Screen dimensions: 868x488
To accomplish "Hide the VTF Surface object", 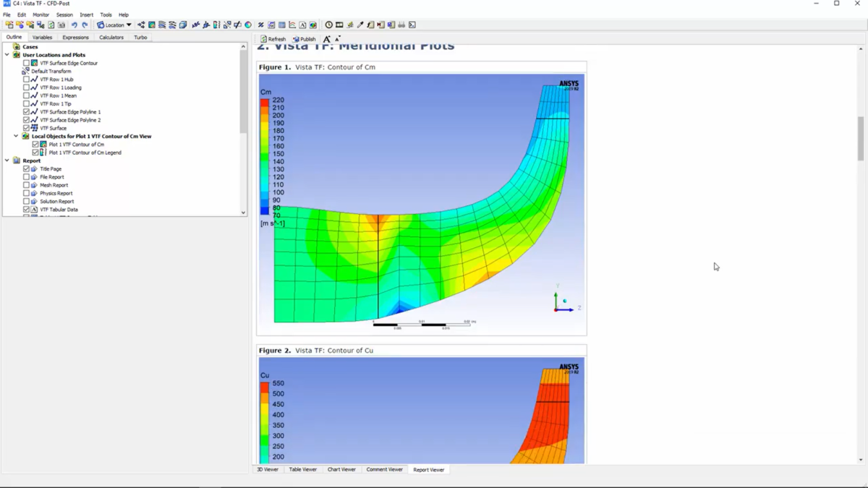I will (x=27, y=128).
